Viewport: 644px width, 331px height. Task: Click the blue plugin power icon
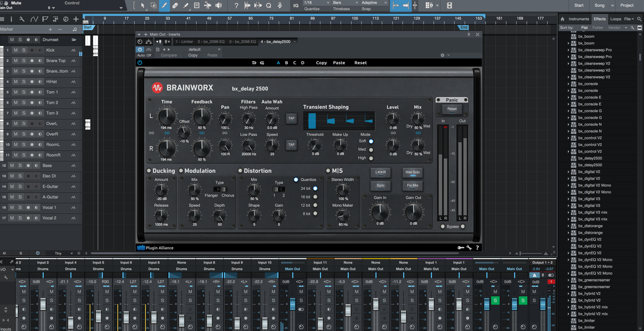pos(140,63)
